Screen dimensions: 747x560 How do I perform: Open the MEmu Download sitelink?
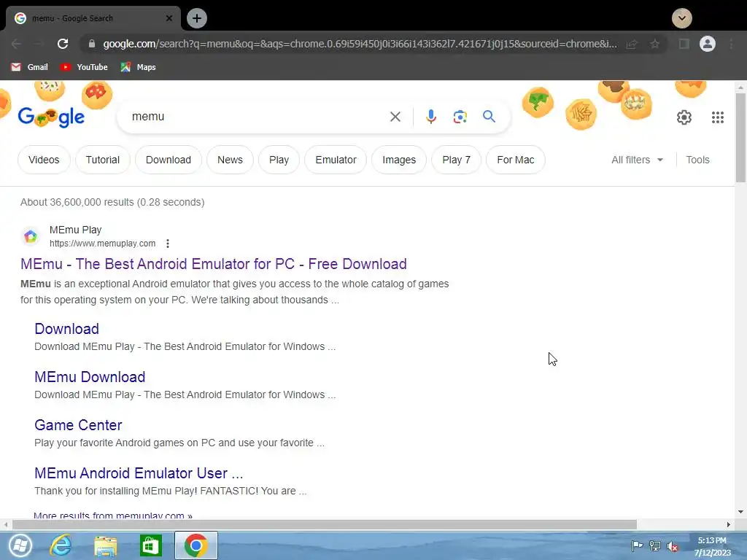(x=90, y=377)
